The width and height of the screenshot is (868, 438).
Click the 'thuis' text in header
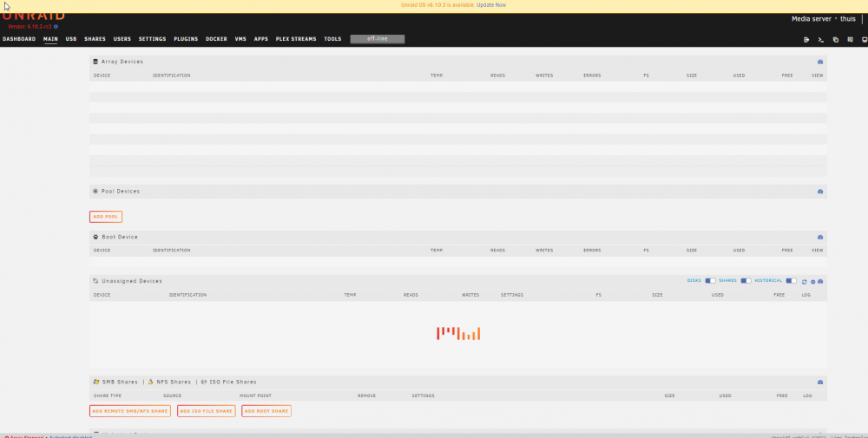click(847, 19)
